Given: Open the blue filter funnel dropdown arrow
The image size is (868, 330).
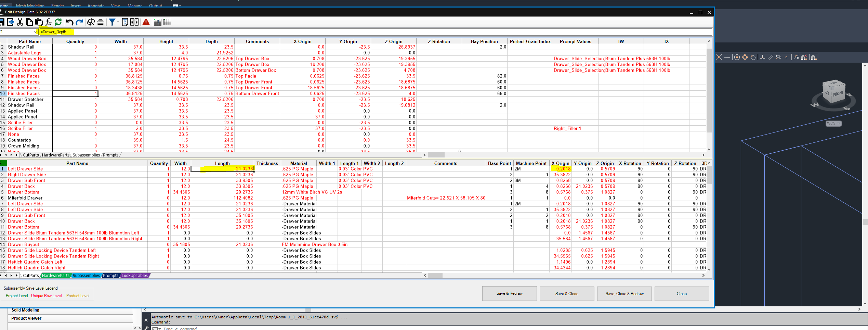Looking at the screenshot, I should (x=118, y=22).
